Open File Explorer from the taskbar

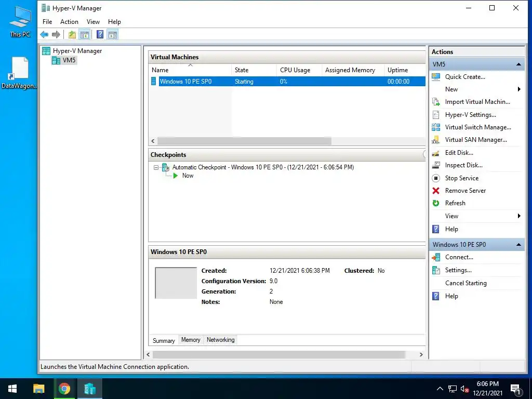pyautogui.click(x=38, y=389)
